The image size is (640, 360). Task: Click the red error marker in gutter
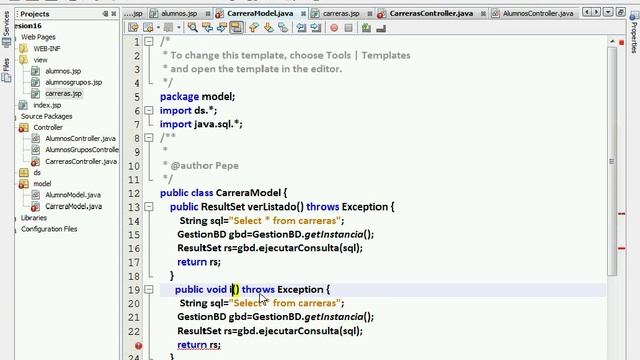138,346
